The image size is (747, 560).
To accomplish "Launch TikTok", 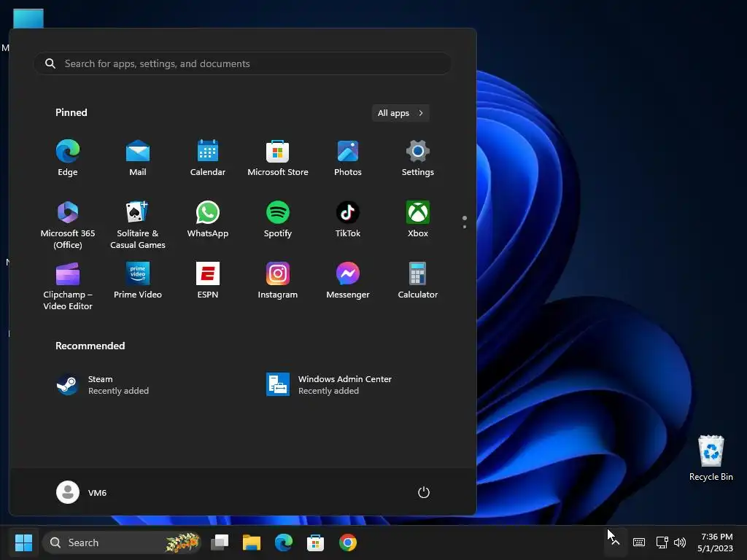I will pos(348,219).
